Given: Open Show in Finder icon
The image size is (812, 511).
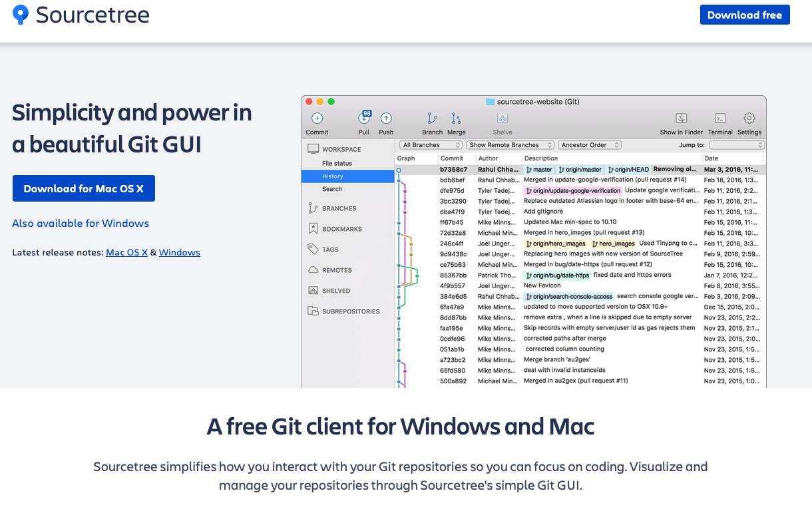Looking at the screenshot, I should click(682, 118).
